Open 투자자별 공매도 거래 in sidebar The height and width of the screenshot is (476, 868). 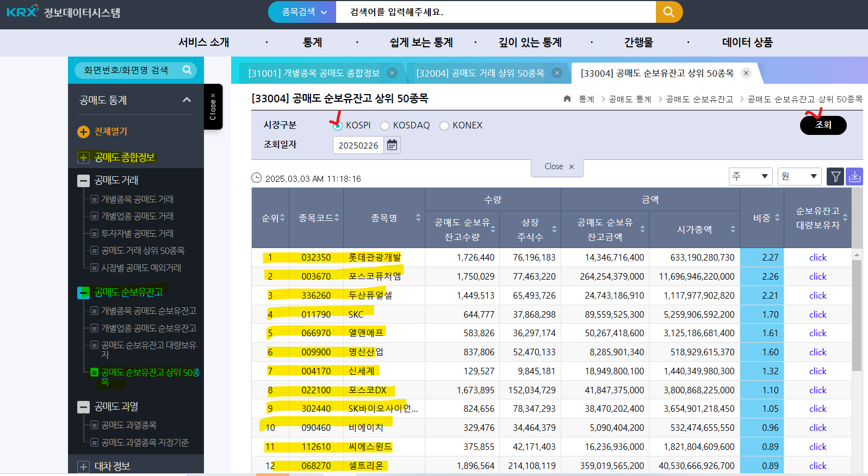(137, 234)
